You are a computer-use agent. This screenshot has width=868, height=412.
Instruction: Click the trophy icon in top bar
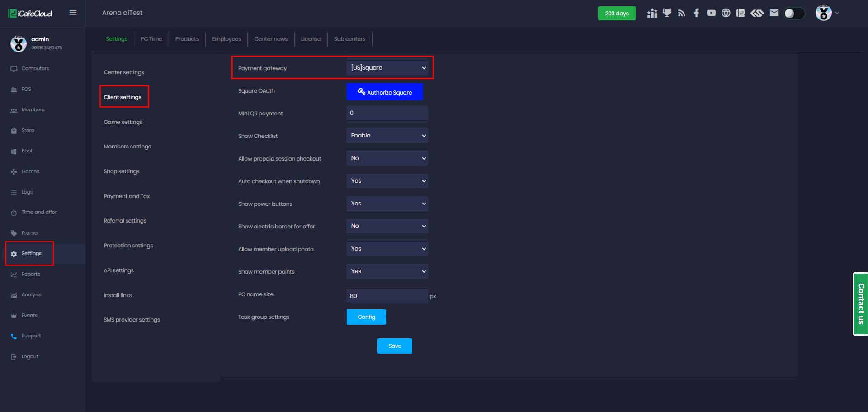coord(667,13)
